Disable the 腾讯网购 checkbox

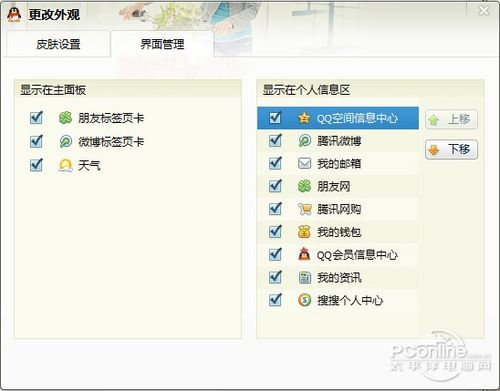[275, 209]
